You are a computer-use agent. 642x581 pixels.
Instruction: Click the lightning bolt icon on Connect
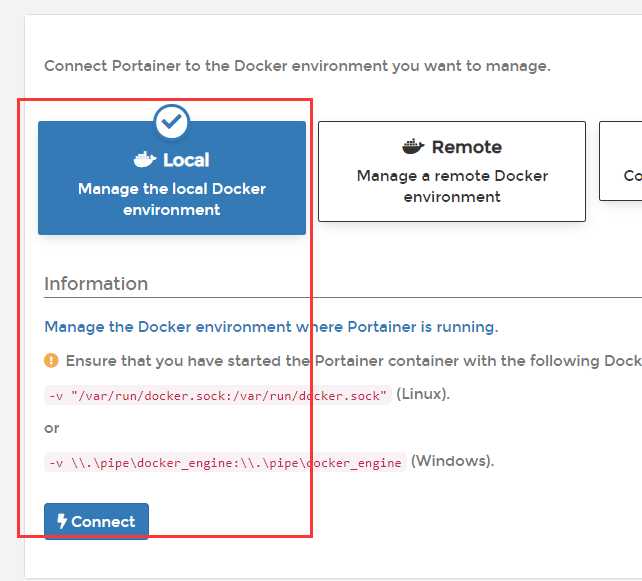62,521
